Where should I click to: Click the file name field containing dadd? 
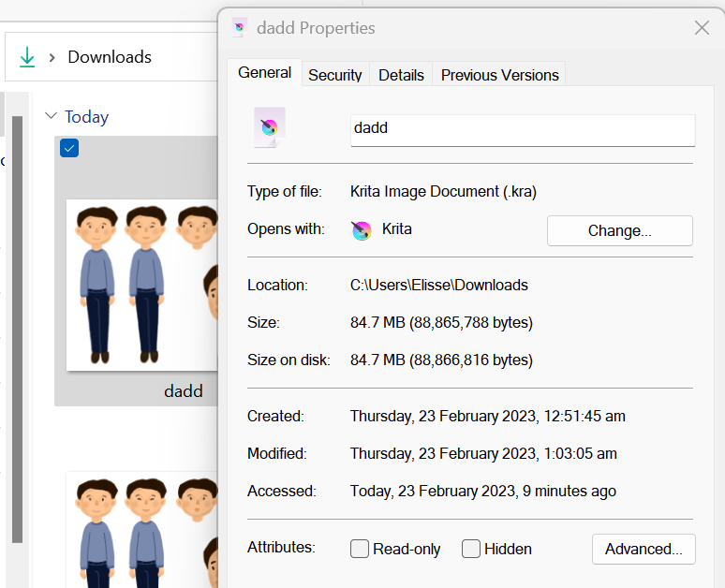pyautogui.click(x=522, y=128)
